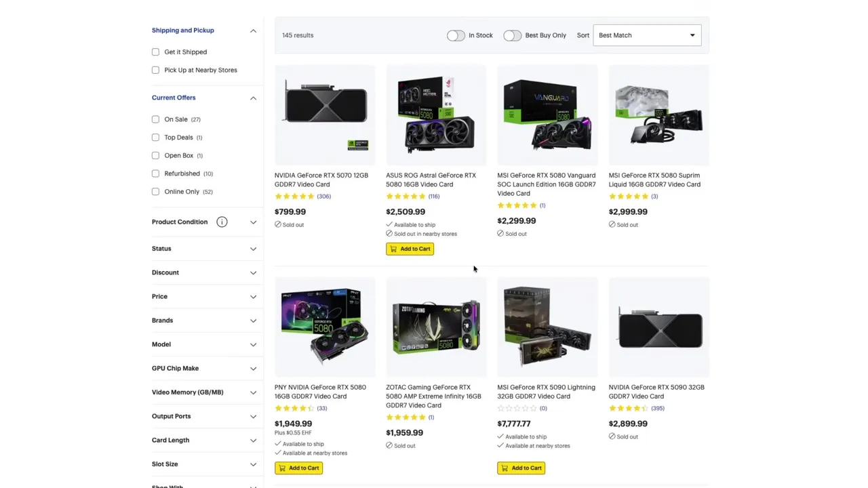
Task: View the (306) reviews for RTX 5070
Action: (x=323, y=197)
